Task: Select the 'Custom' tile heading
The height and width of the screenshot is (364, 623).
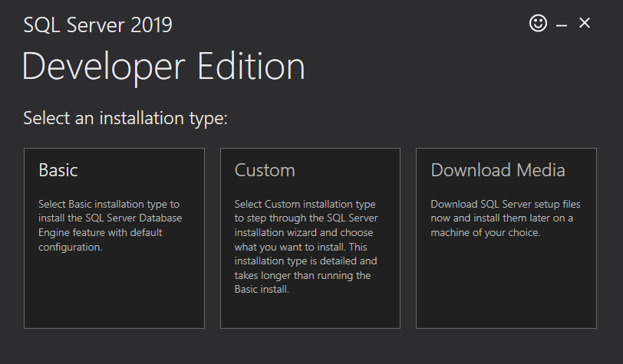Action: click(x=265, y=170)
